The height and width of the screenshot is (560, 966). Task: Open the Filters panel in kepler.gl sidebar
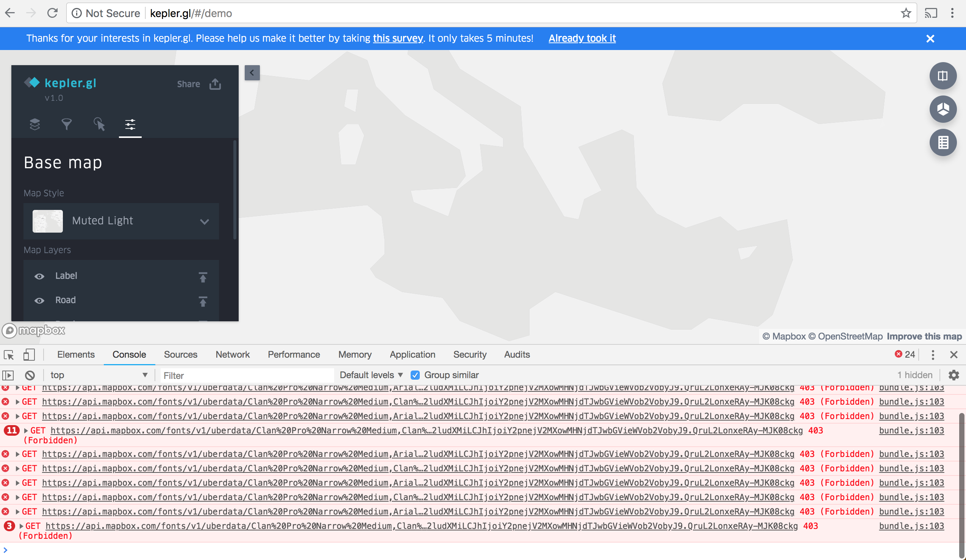click(67, 124)
